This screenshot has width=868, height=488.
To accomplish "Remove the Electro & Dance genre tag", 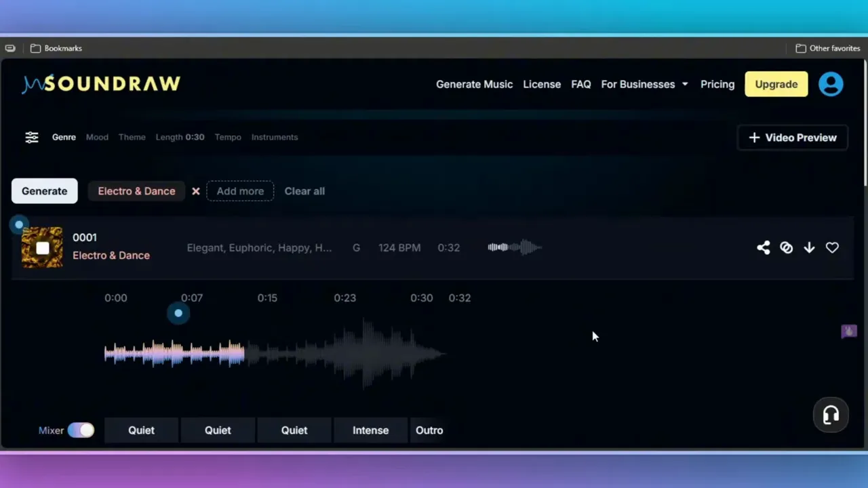I will point(196,191).
